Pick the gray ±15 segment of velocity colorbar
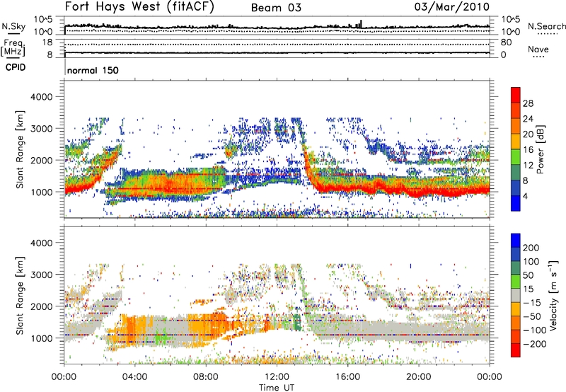The image size is (566, 392). (516, 296)
